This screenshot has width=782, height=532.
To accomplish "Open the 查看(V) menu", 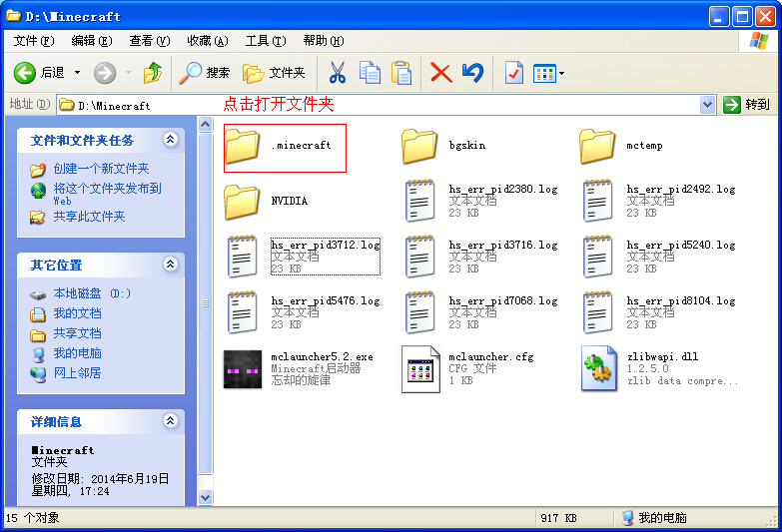I will coord(149,41).
